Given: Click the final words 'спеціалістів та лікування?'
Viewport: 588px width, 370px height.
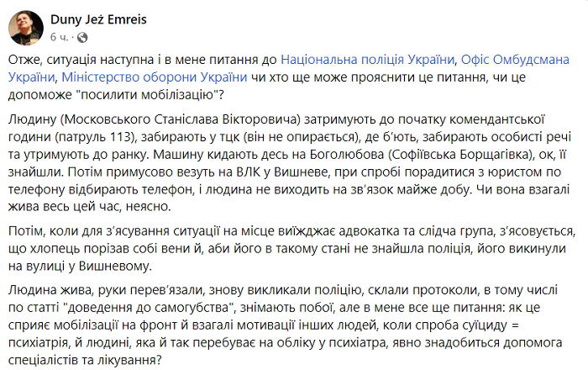Looking at the screenshot, I should coord(85,360).
